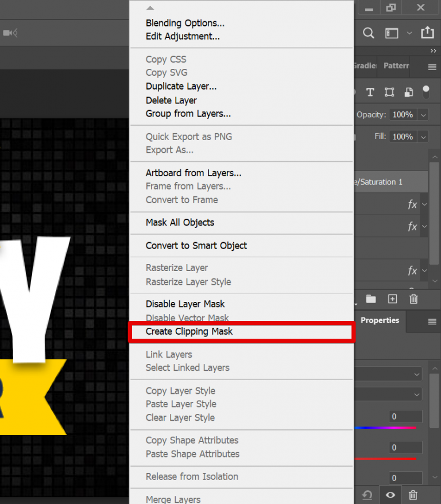Click the Hue value input field
This screenshot has height=504, width=441.
coord(405,417)
